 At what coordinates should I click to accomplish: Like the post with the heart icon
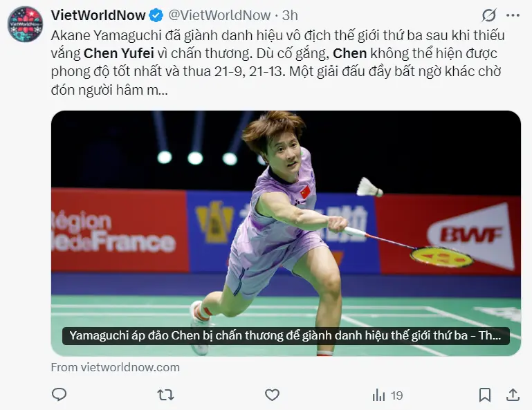point(272,395)
